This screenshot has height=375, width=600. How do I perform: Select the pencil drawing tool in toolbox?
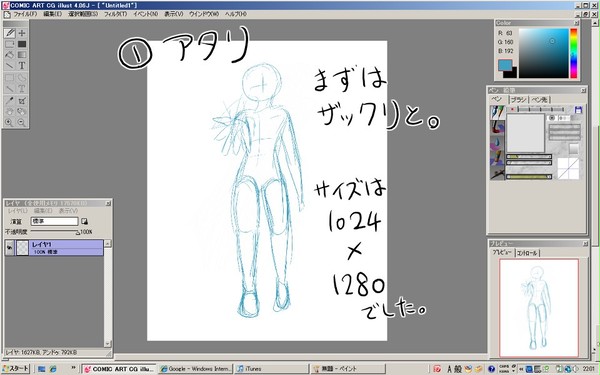coord(10,33)
